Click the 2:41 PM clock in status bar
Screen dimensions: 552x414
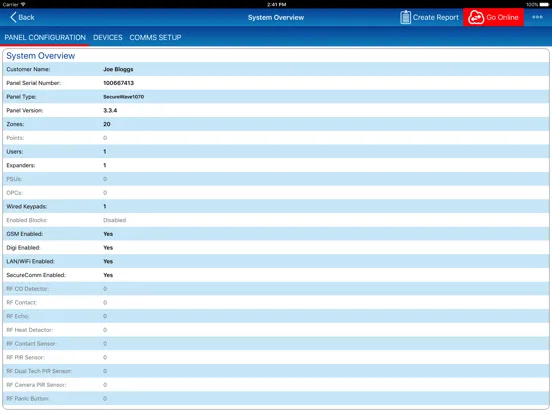pyautogui.click(x=276, y=5)
